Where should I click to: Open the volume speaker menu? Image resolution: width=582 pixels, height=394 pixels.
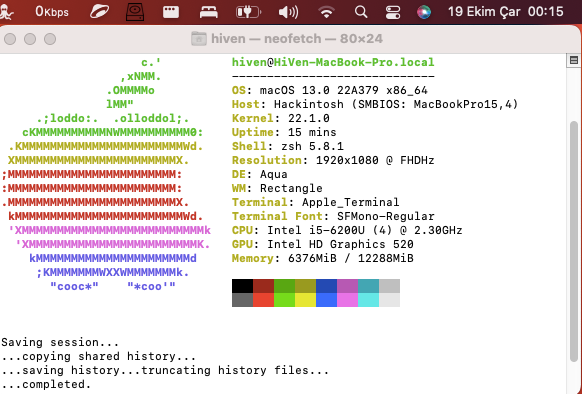[x=288, y=12]
